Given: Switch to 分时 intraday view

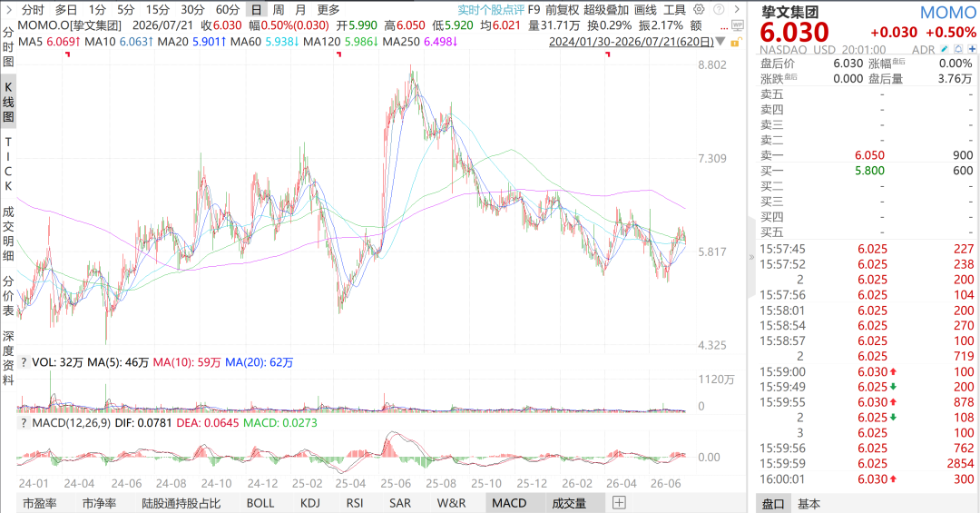Looking at the screenshot, I should (x=33, y=9).
